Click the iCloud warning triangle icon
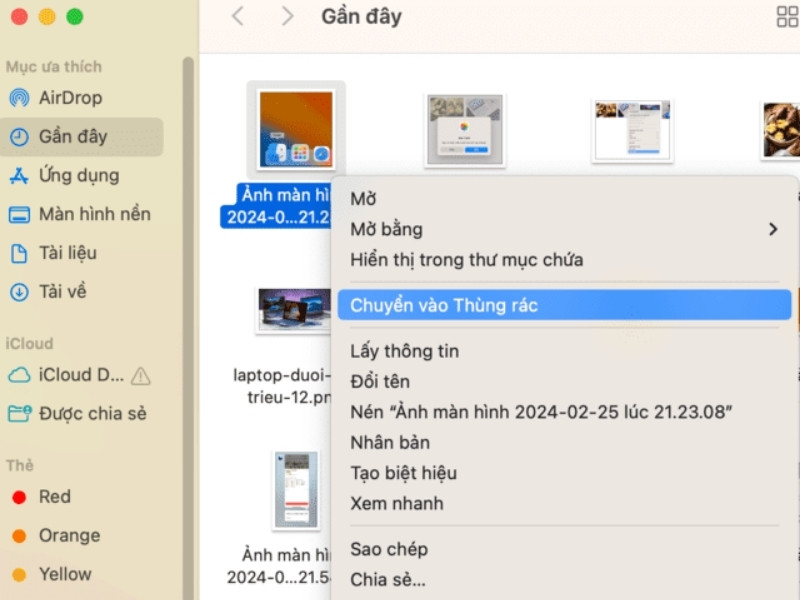Image resolution: width=800 pixels, height=600 pixels. pyautogui.click(x=140, y=376)
